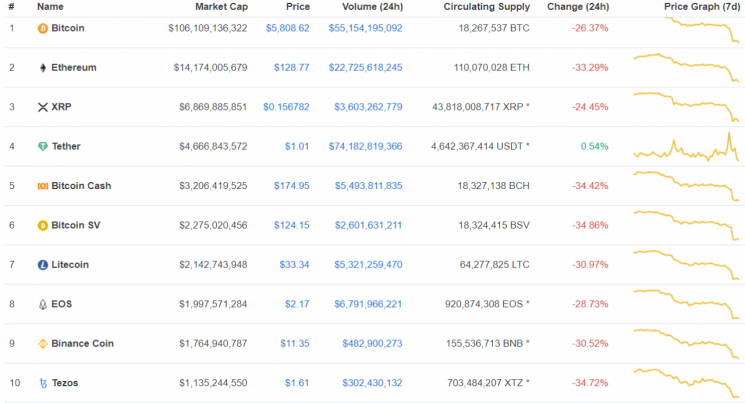Click EOS volume $6,791,966,221
The width and height of the screenshot is (745, 403).
pyautogui.click(x=368, y=304)
